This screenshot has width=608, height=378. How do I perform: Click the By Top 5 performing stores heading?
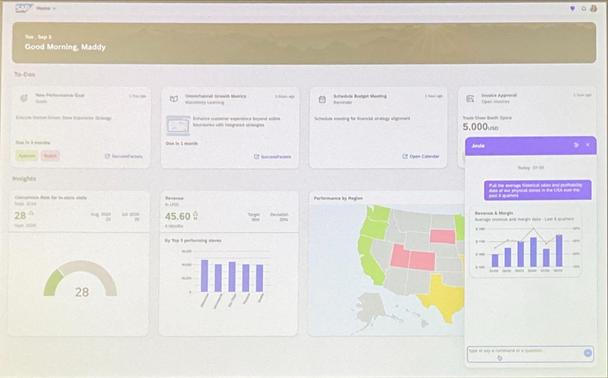point(193,240)
